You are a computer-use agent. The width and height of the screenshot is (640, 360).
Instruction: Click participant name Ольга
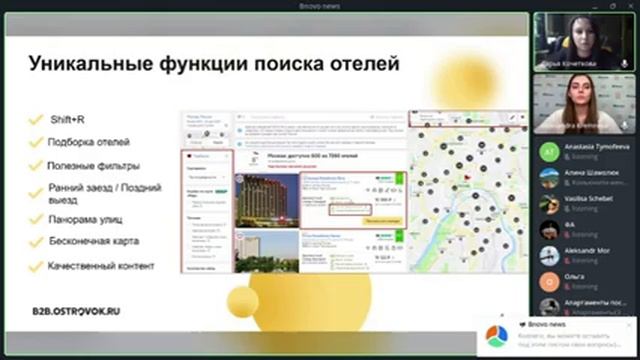click(574, 276)
